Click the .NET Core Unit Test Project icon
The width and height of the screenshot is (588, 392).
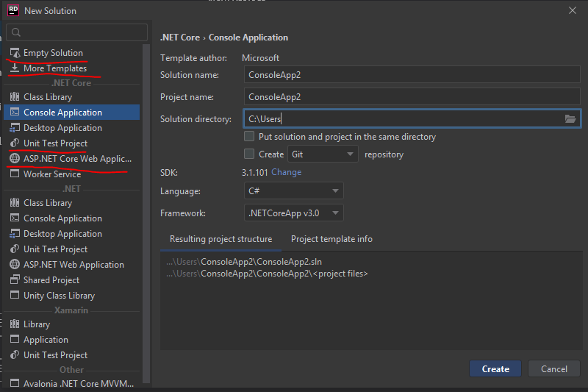point(14,143)
